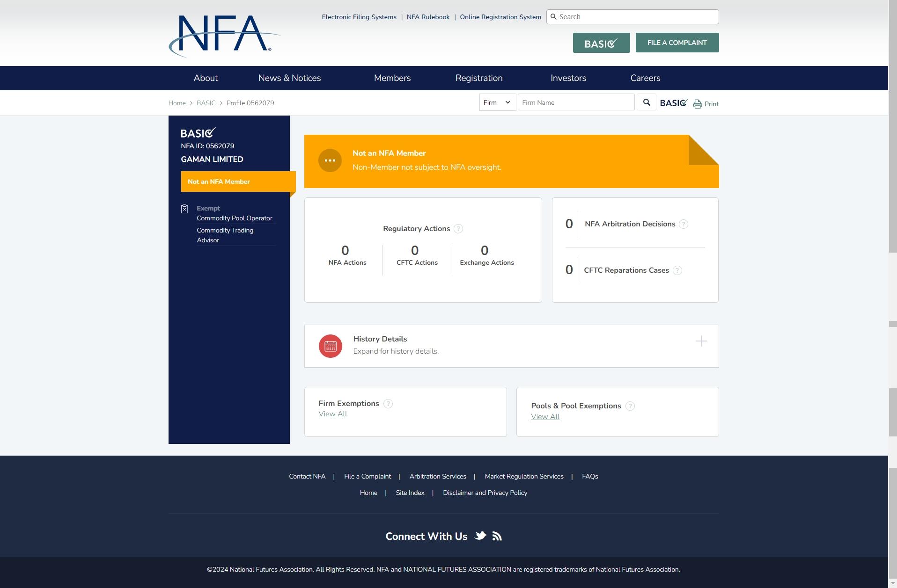Click the BASIC breadcrumb link

pyautogui.click(x=206, y=103)
